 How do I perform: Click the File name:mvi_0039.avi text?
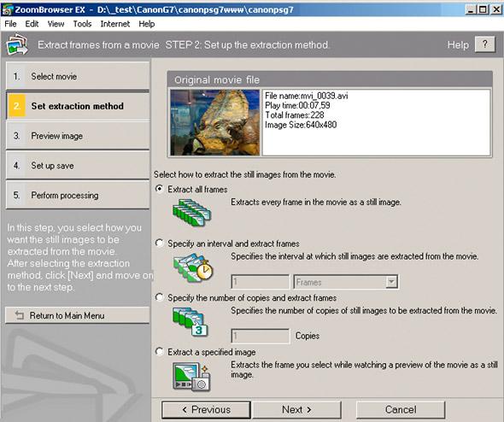(x=307, y=96)
